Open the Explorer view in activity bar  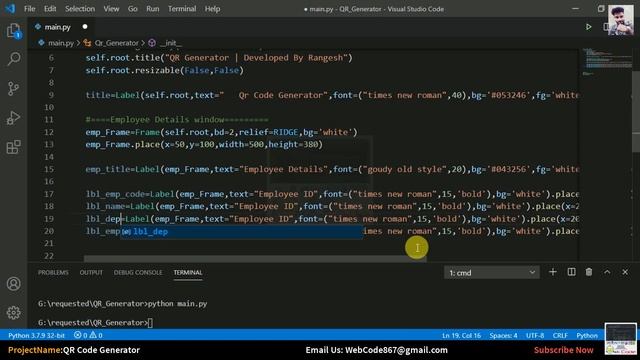click(x=13, y=31)
